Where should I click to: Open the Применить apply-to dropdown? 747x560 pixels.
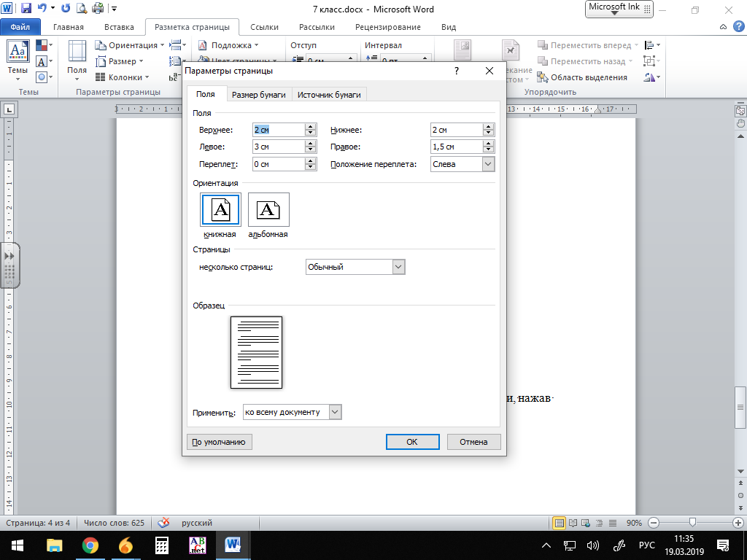click(x=335, y=412)
